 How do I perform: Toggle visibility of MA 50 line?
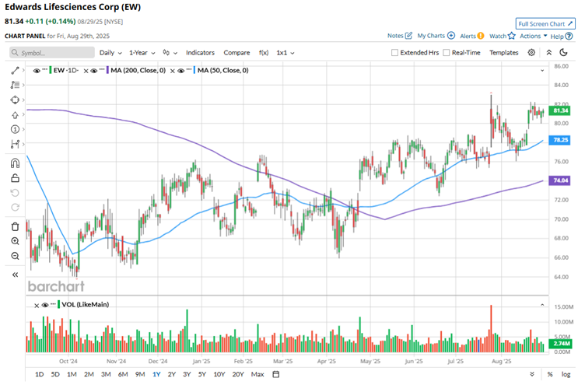(x=181, y=71)
